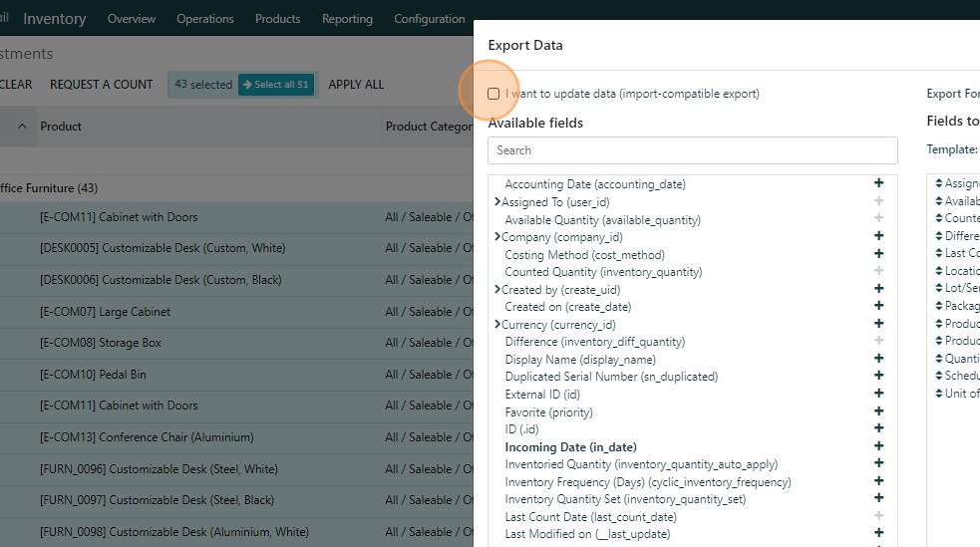Open the Configuration menu

(x=429, y=19)
